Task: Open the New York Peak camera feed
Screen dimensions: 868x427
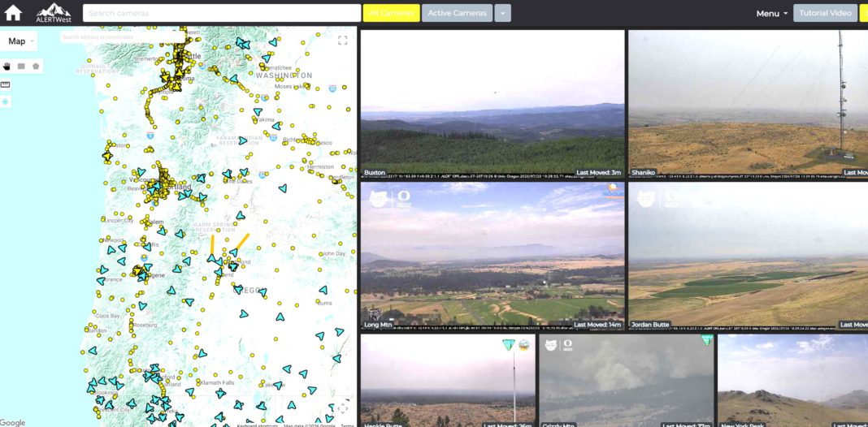Action: (x=792, y=381)
